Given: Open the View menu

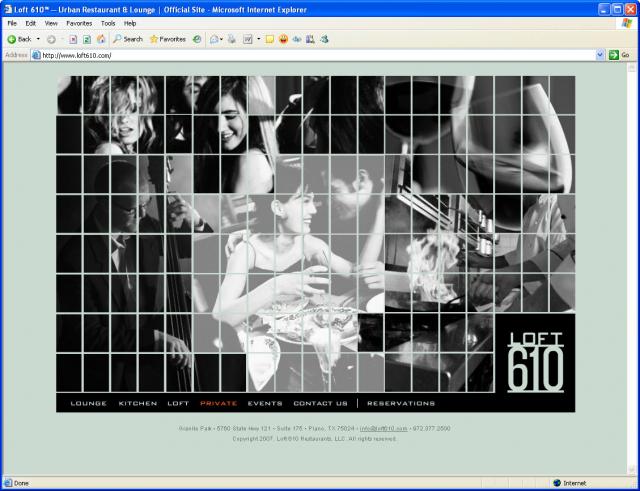Looking at the screenshot, I should click(50, 23).
